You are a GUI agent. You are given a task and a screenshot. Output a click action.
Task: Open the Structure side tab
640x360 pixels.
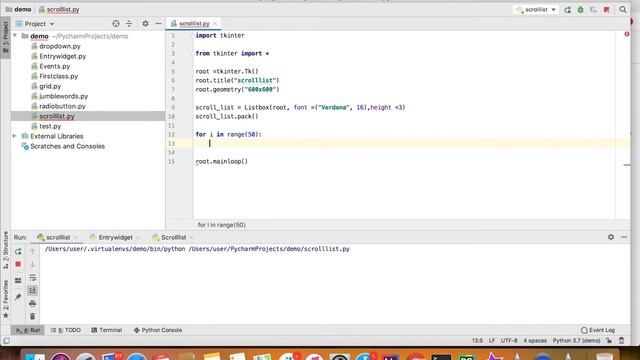6,250
